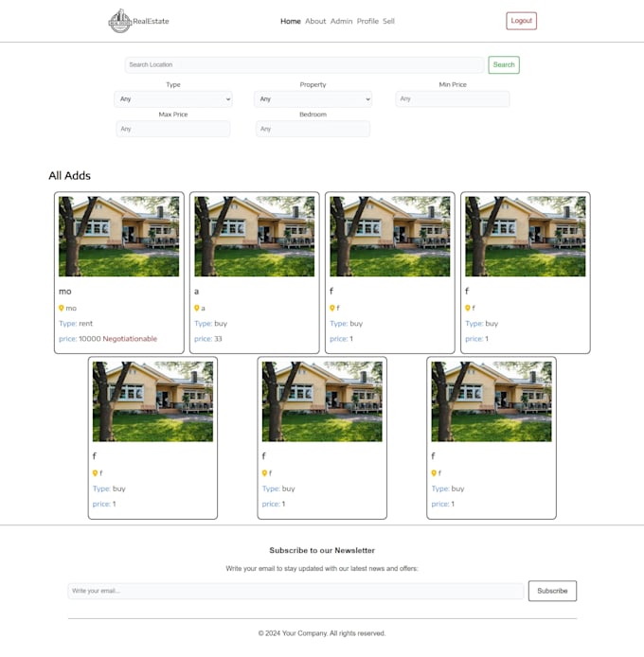
Task: Open house thumbnail on 'a' listing
Action: point(254,237)
